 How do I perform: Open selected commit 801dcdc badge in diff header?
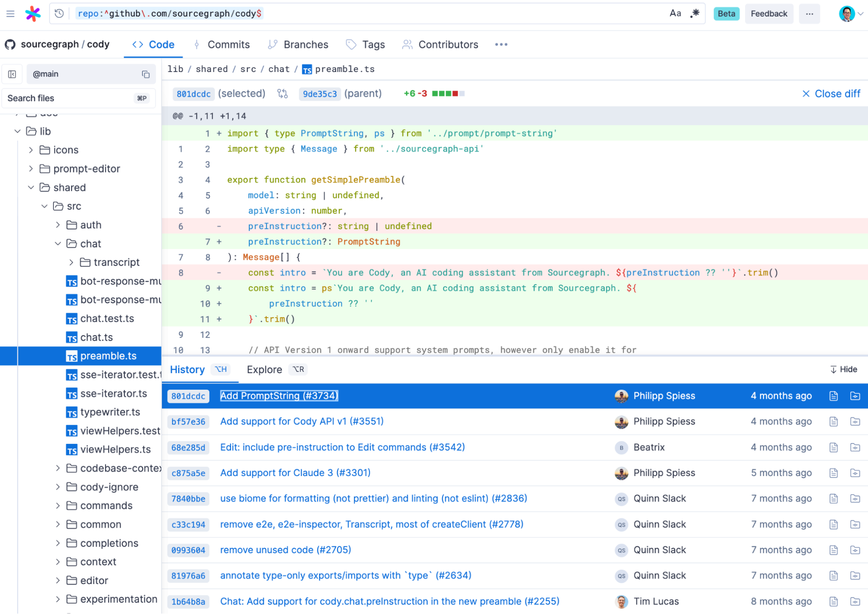click(x=193, y=94)
